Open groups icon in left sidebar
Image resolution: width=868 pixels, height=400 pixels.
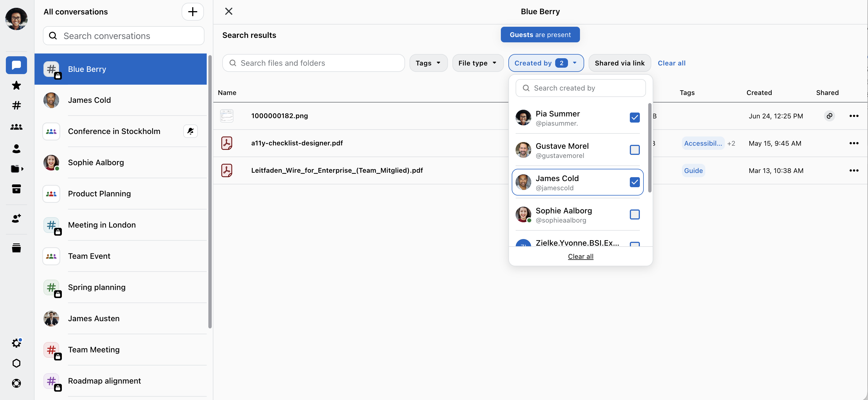(x=16, y=127)
